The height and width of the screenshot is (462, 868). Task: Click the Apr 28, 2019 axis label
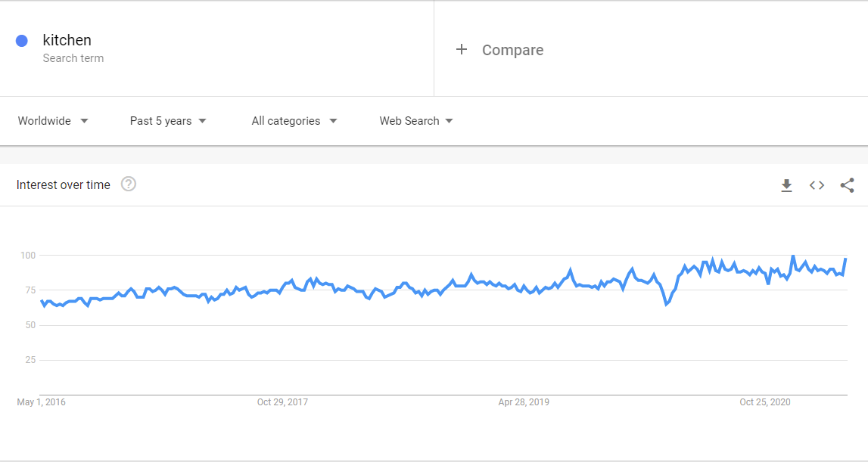pyautogui.click(x=524, y=402)
